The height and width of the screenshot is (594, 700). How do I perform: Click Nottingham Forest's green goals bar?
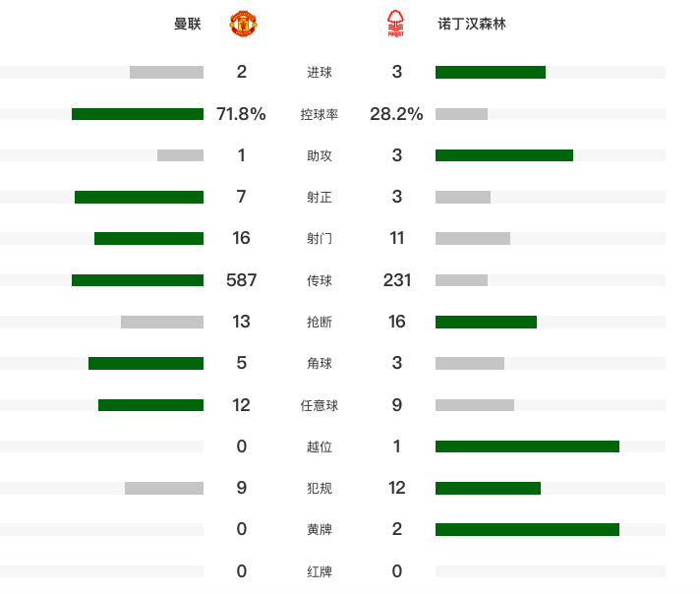coord(491,72)
